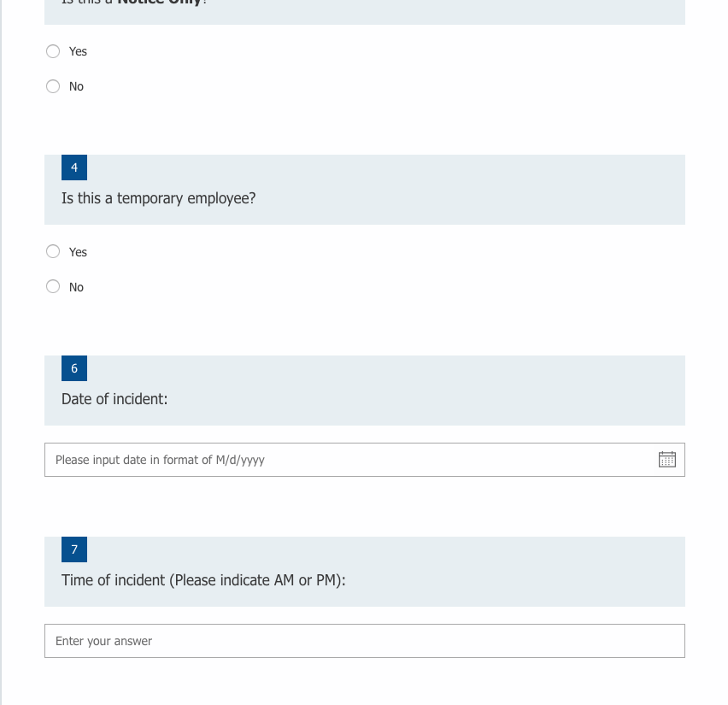Click the question 4 number badge
728x705 pixels.
(73, 167)
